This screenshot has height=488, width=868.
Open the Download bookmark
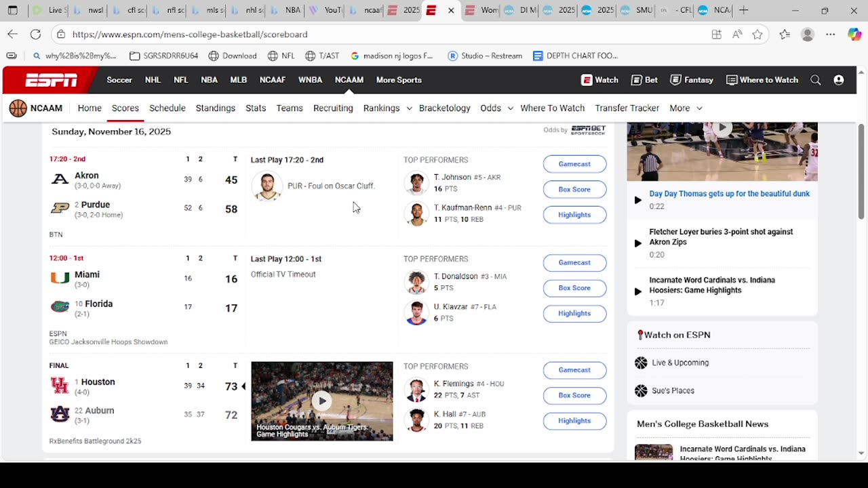[233, 56]
